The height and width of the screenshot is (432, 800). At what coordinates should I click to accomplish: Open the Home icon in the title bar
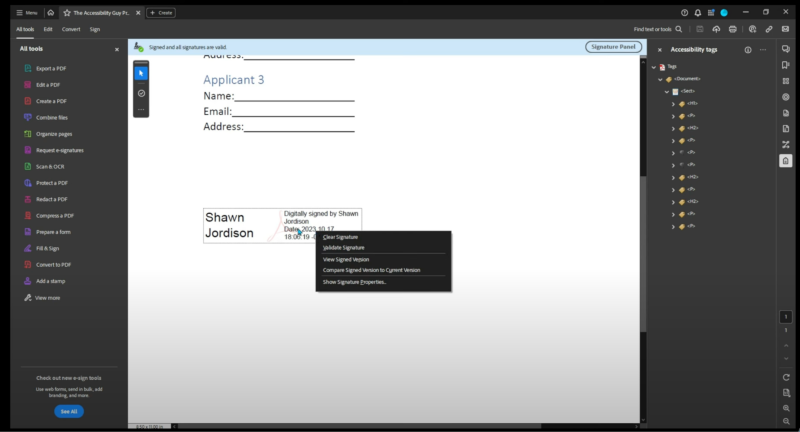50,12
